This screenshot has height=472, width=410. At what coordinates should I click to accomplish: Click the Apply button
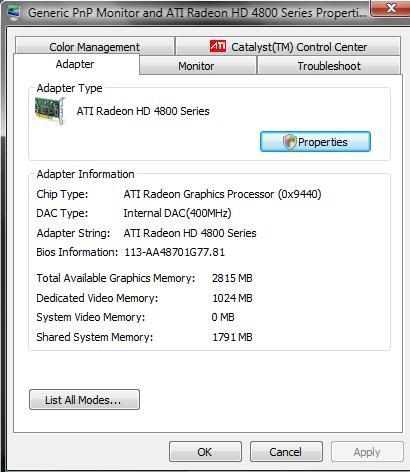367,452
